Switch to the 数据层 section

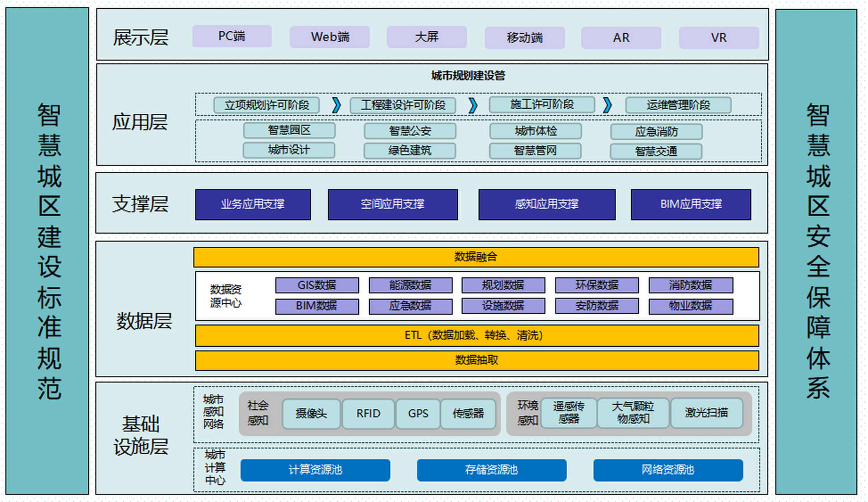point(143,320)
